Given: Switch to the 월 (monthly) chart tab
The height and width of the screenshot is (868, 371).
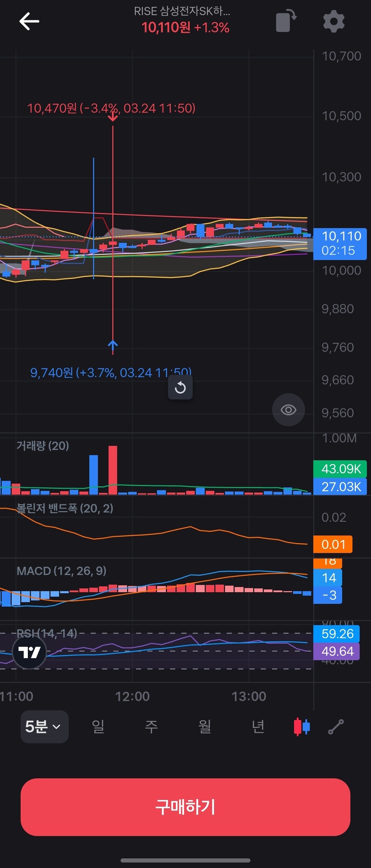Looking at the screenshot, I should click(x=205, y=727).
